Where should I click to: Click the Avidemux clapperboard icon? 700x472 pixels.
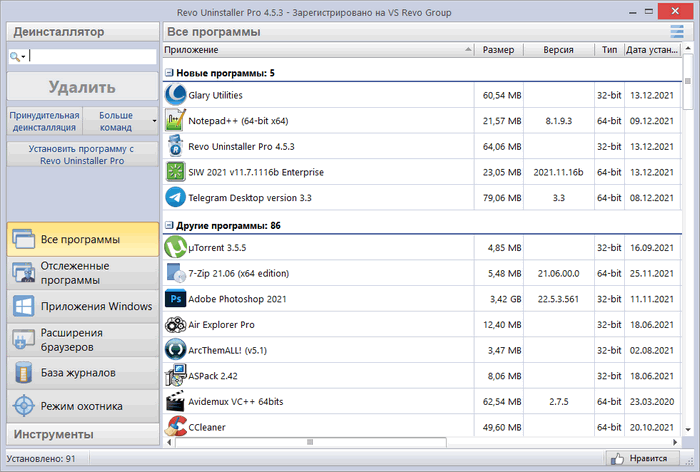pyautogui.click(x=175, y=401)
